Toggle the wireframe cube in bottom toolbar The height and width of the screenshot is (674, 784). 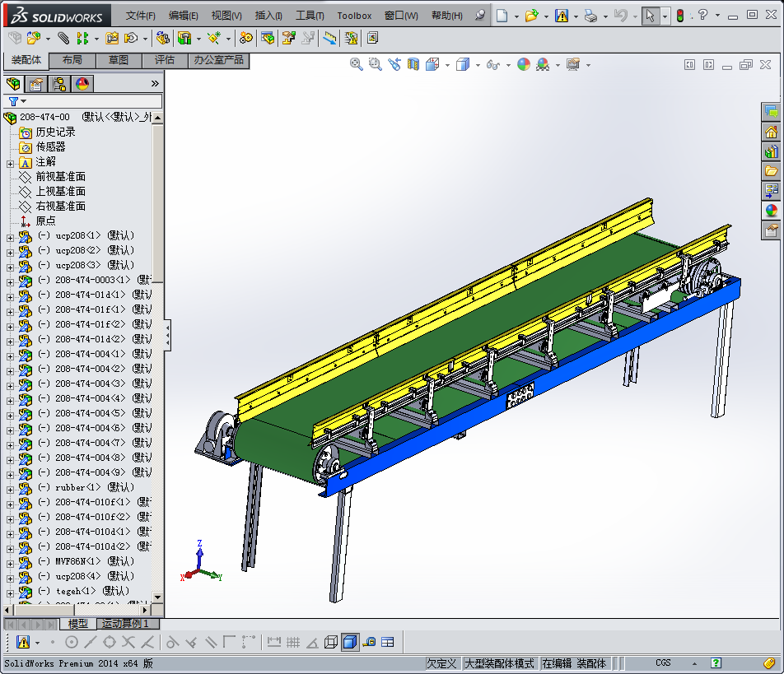coord(331,642)
